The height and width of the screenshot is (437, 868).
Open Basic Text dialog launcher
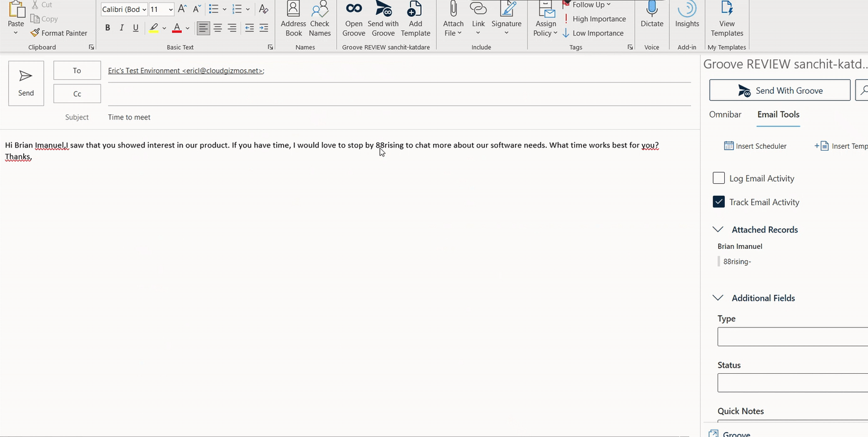[271, 48]
